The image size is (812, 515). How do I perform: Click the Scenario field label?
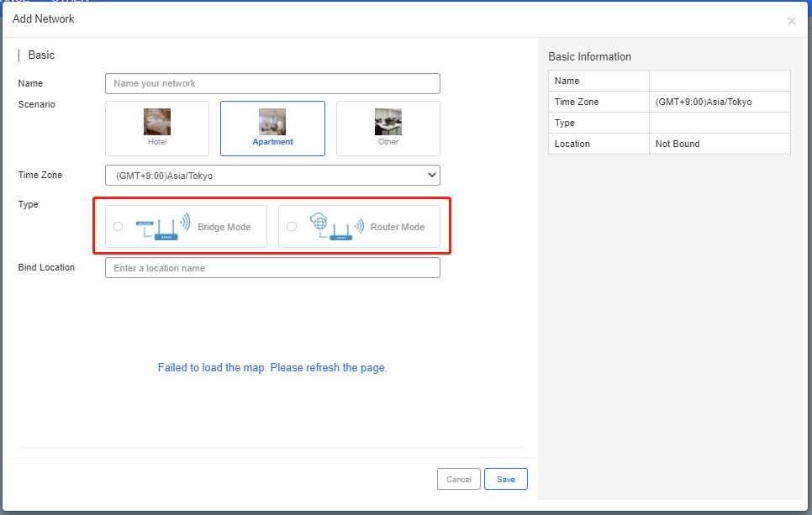click(x=36, y=104)
